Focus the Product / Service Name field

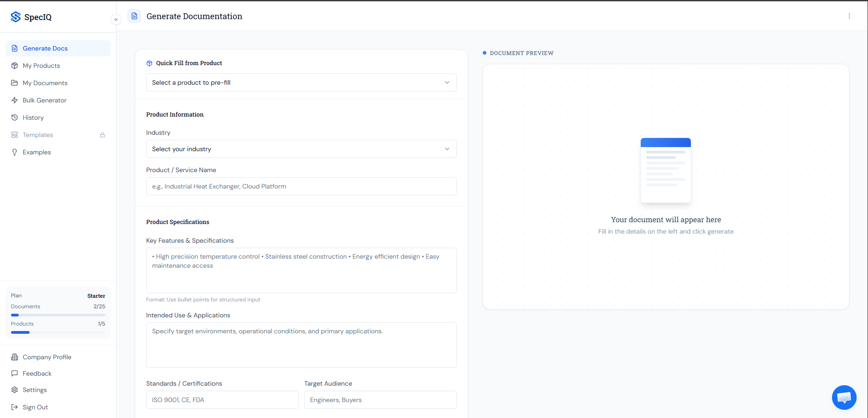point(301,186)
